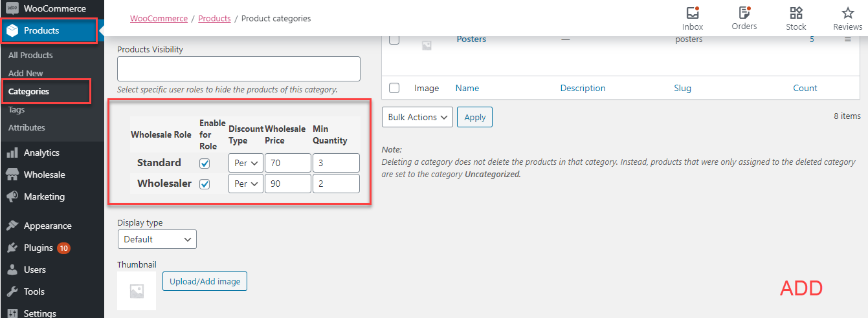Expand the Display type dropdown
This screenshot has height=318, width=868.
click(x=157, y=239)
